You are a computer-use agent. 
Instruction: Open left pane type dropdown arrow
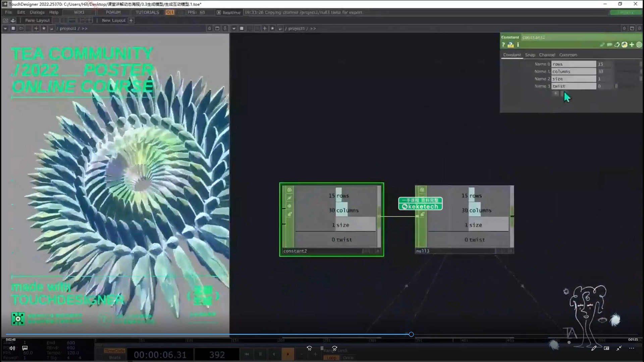click(5, 28)
